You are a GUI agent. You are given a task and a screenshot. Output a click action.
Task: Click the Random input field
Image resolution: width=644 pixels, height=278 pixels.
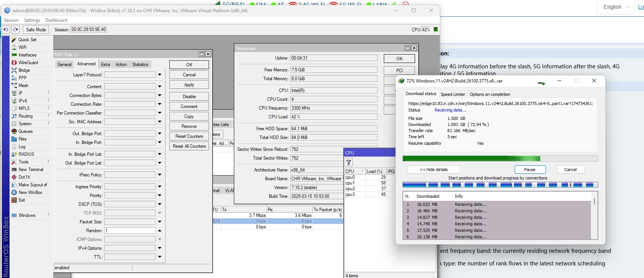(x=130, y=231)
